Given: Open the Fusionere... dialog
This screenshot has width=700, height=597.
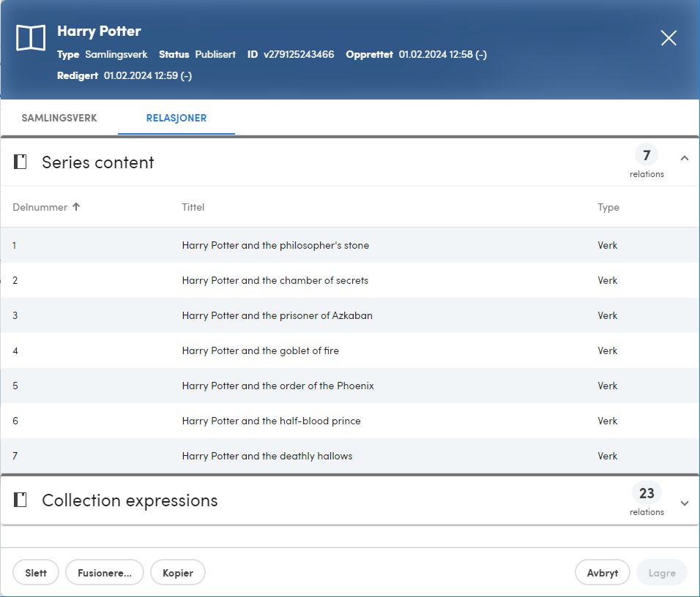Looking at the screenshot, I should (105, 572).
